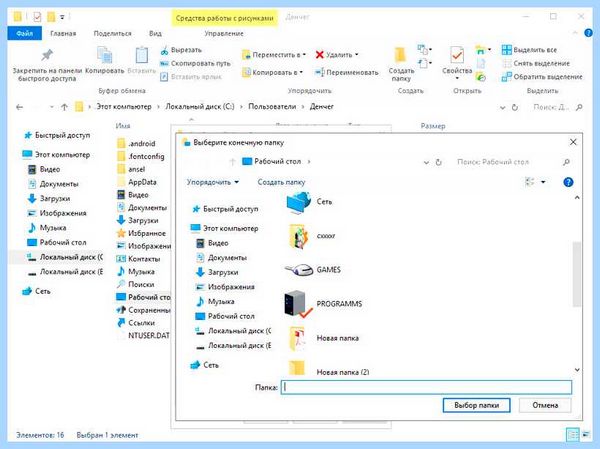Select the AppData folder
This screenshot has height=449, width=600.
point(137,182)
